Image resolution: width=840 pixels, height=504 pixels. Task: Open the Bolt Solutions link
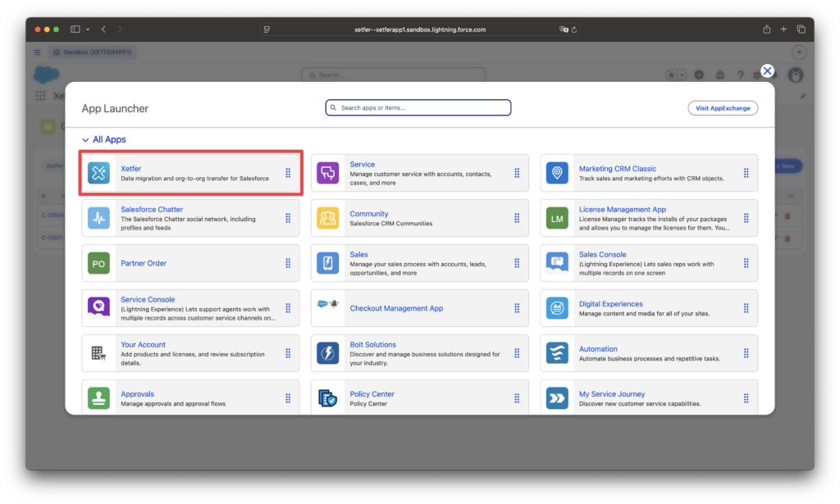372,344
